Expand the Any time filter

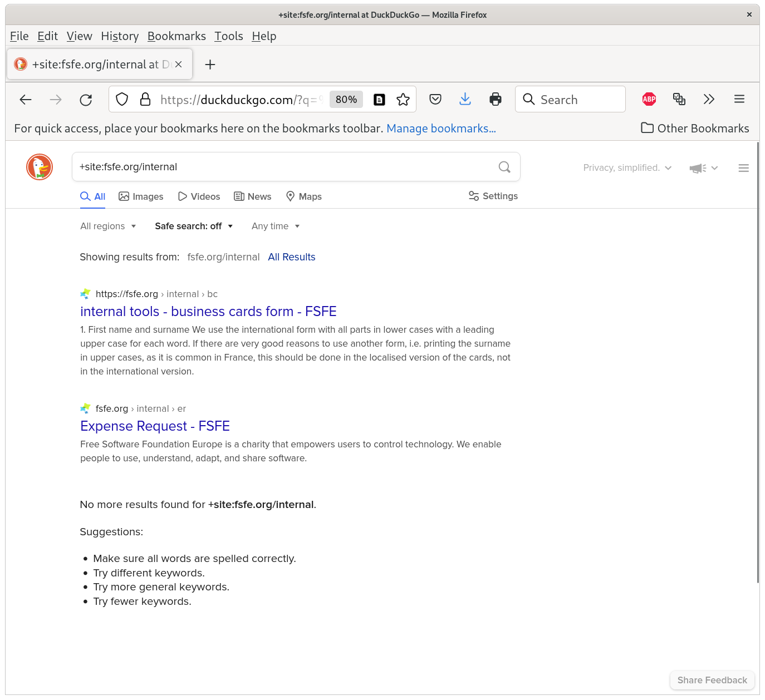pyautogui.click(x=276, y=226)
